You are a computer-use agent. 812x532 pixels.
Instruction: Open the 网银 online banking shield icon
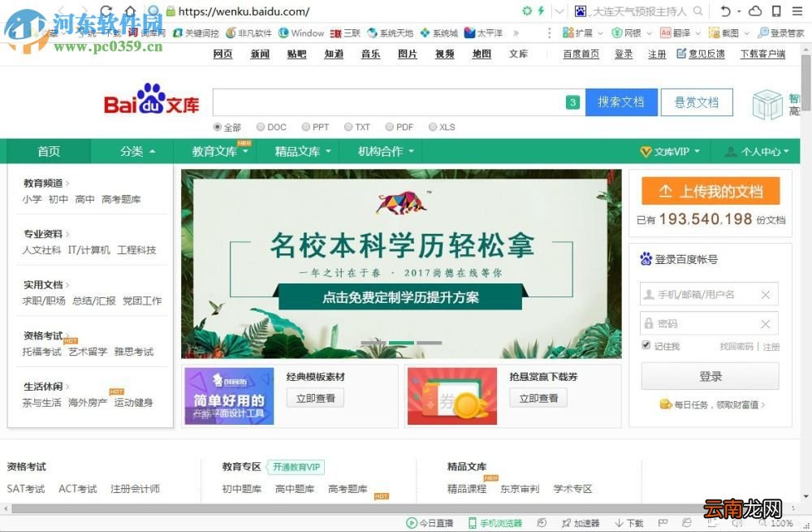(x=617, y=33)
